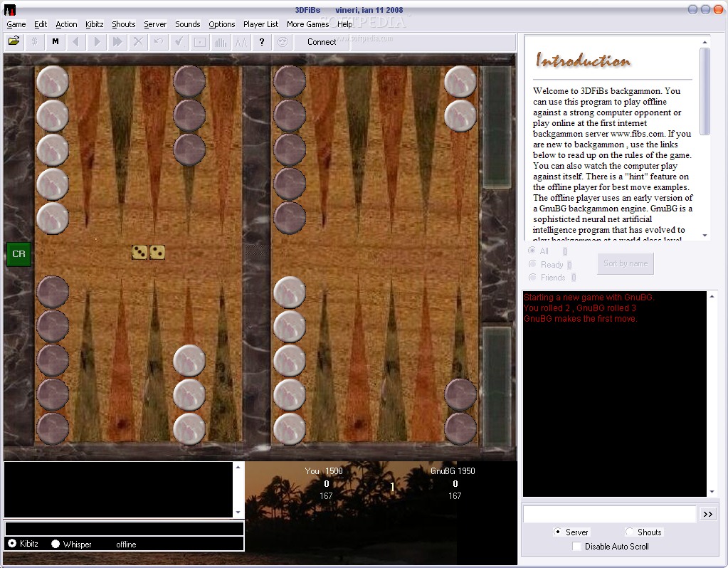Select the Friends radio button

point(532,277)
